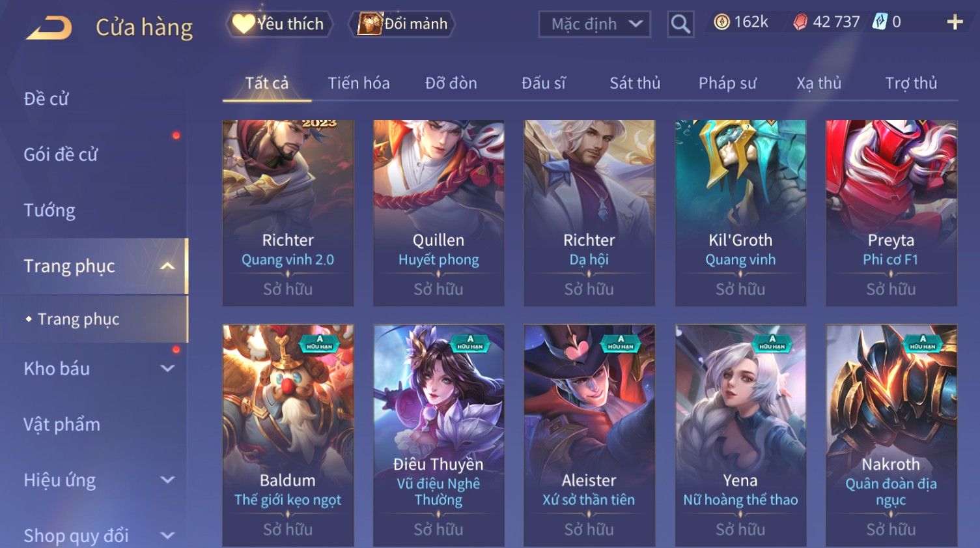The width and height of the screenshot is (980, 548).
Task: Select the Trang phục sub-item
Action: (x=78, y=319)
